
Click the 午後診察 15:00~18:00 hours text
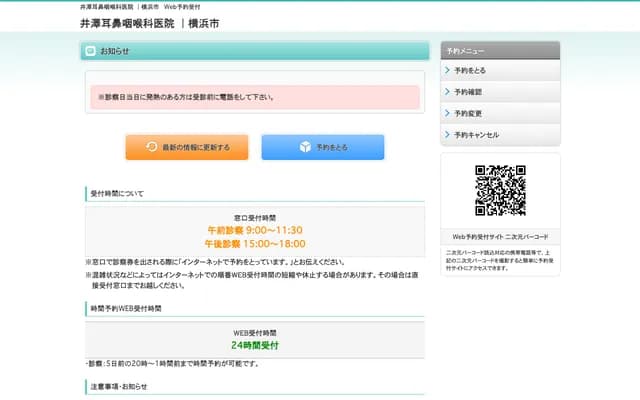tap(255, 243)
